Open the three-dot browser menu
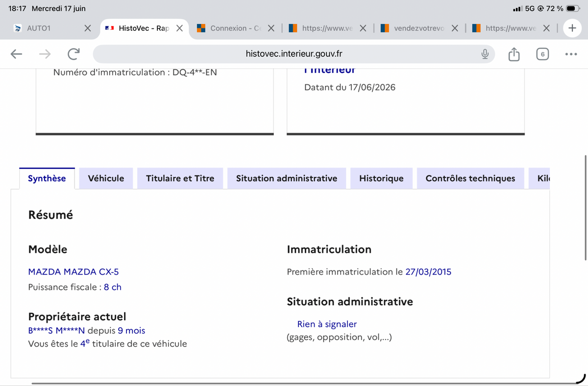Screen dimensions: 588x386 point(571,54)
